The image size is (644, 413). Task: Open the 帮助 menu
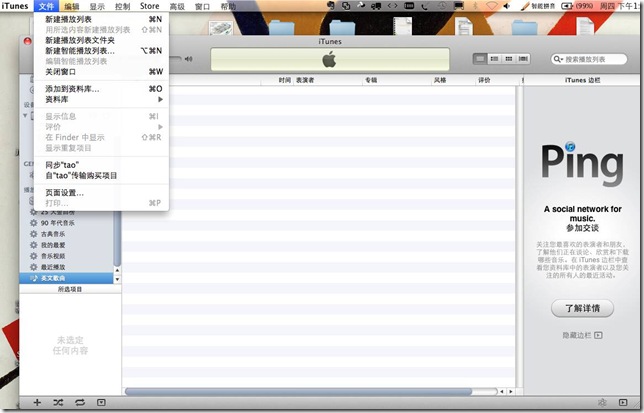[x=228, y=6]
